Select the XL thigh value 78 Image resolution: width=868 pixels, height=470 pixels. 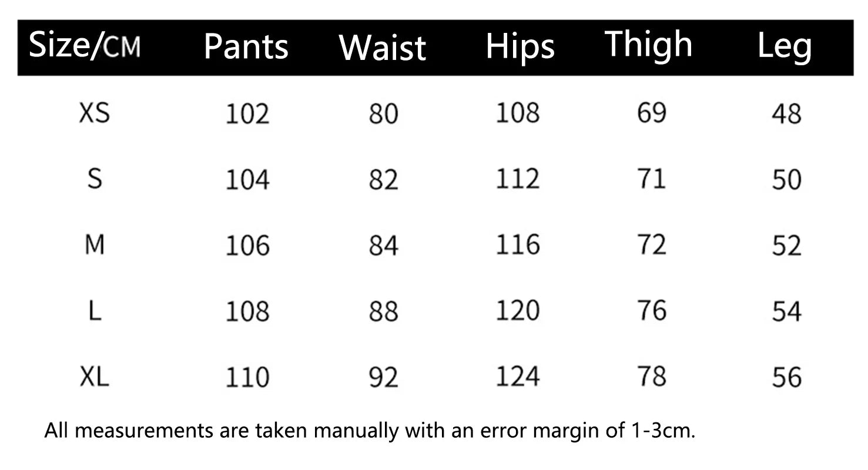651,375
